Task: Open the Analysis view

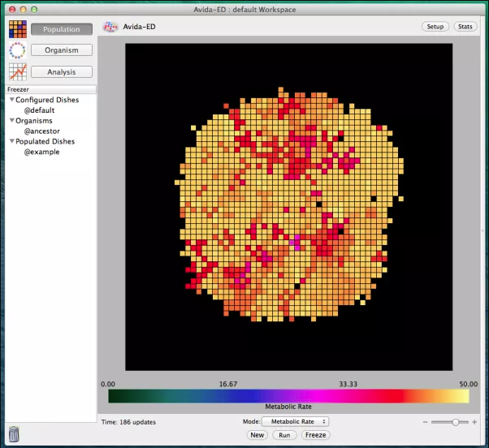Action: tap(62, 72)
